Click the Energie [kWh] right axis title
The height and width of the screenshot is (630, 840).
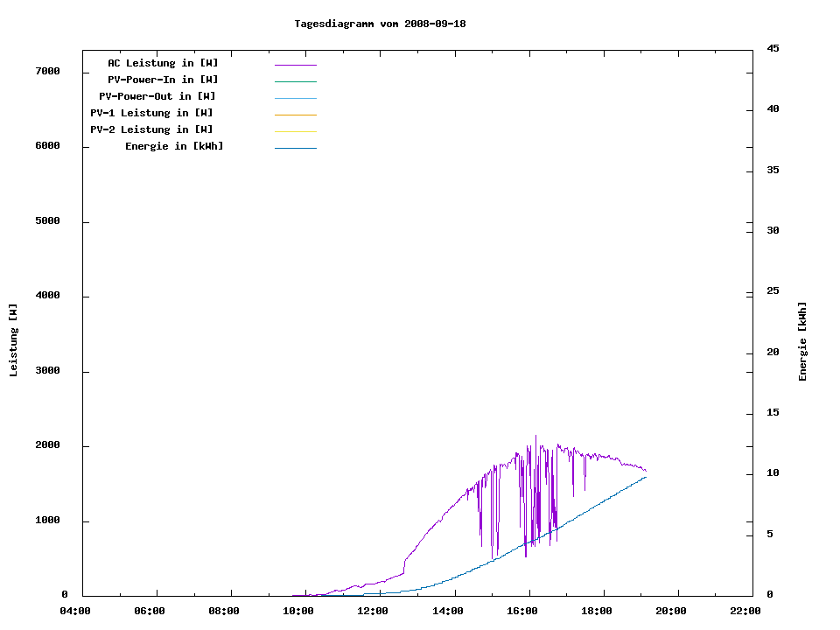pos(803,341)
